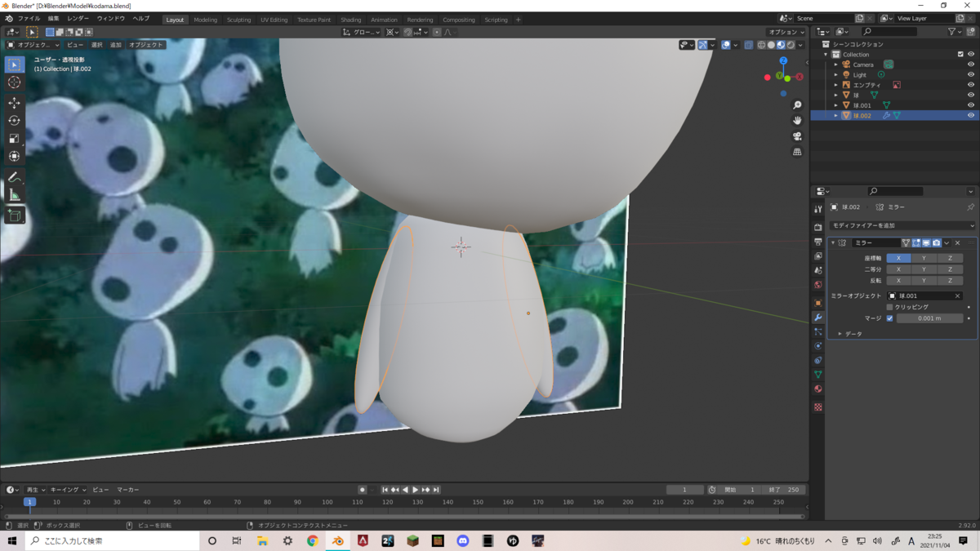Pin the properties editor context

pos(970,207)
